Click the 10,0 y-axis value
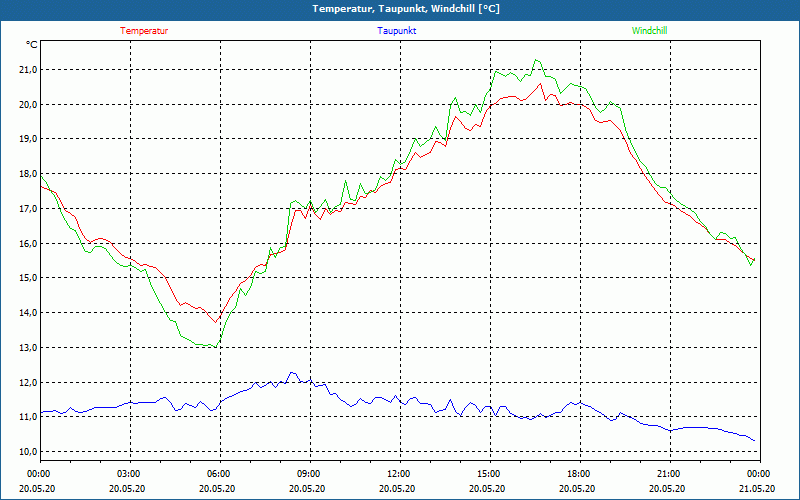800x500 pixels. click(28, 452)
